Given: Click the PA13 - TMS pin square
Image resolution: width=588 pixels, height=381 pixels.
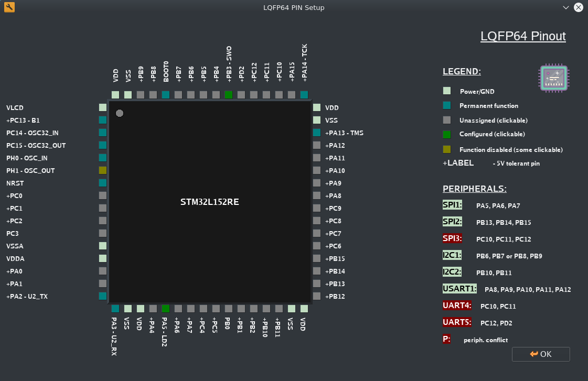Looking at the screenshot, I should click(317, 133).
